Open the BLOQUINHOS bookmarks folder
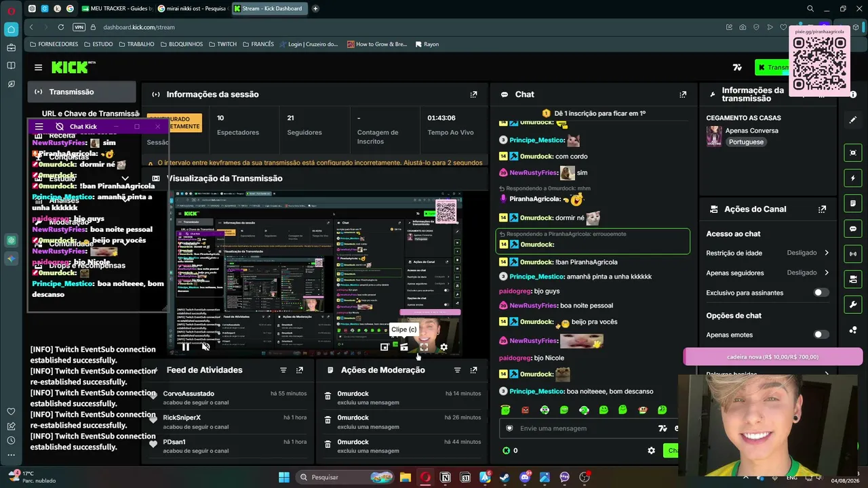This screenshot has height=488, width=868. [x=182, y=44]
